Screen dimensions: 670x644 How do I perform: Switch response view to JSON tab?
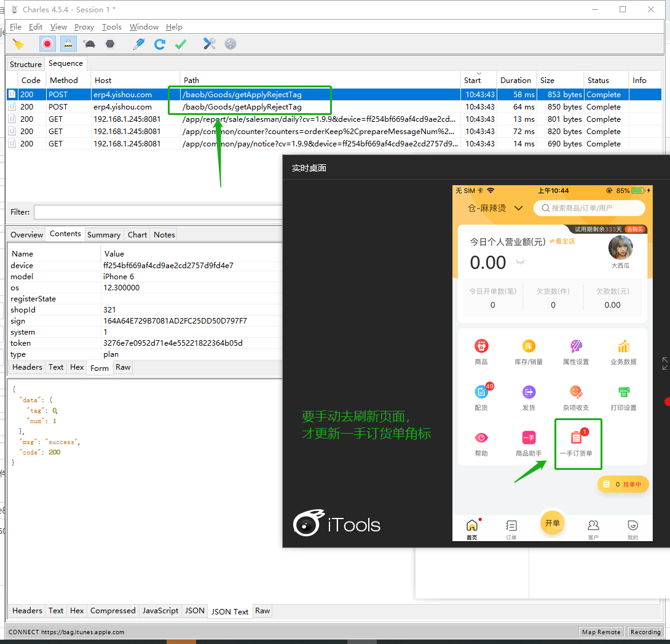coord(194,611)
